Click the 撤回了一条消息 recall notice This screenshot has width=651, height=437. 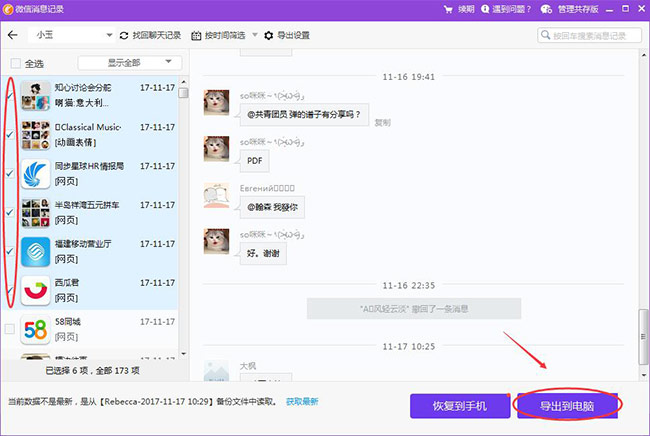click(x=414, y=309)
